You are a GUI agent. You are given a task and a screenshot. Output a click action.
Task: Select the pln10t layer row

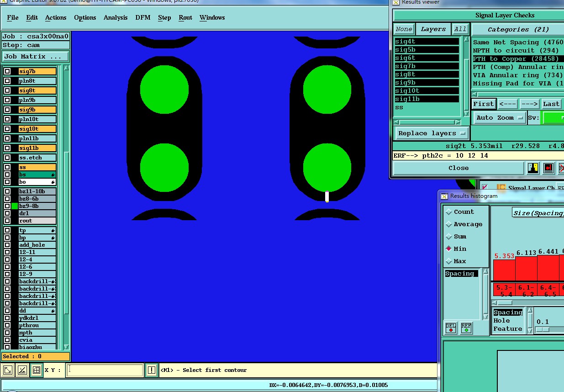[x=37, y=119]
